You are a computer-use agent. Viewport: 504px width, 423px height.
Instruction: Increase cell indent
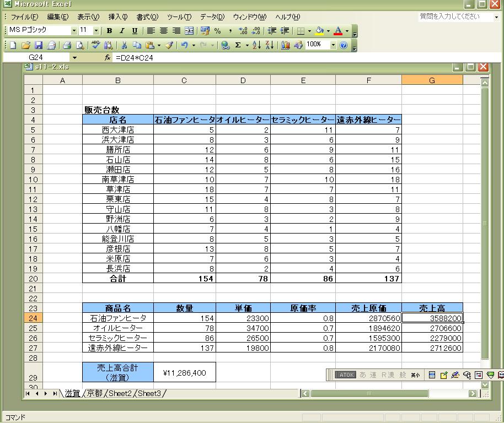(x=285, y=31)
